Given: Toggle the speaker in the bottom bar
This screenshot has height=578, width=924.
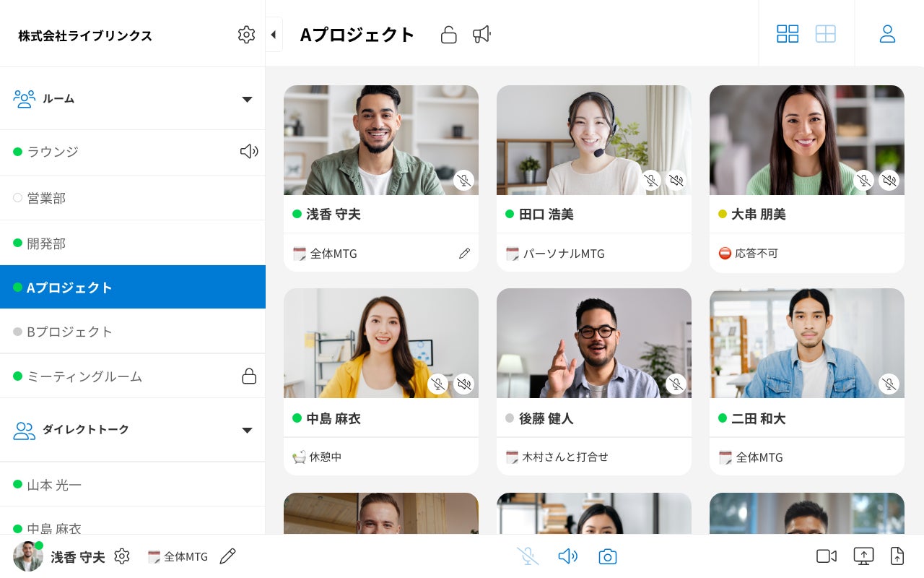Looking at the screenshot, I should [567, 556].
